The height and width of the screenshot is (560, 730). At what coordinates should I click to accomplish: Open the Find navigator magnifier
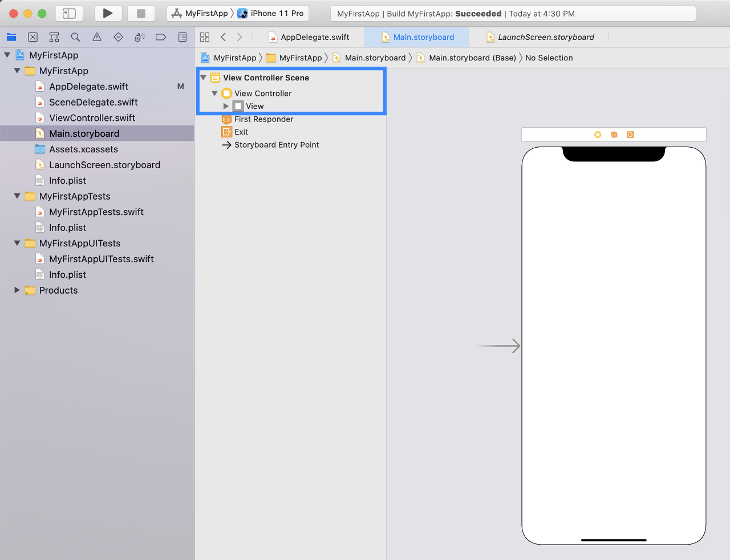point(75,37)
